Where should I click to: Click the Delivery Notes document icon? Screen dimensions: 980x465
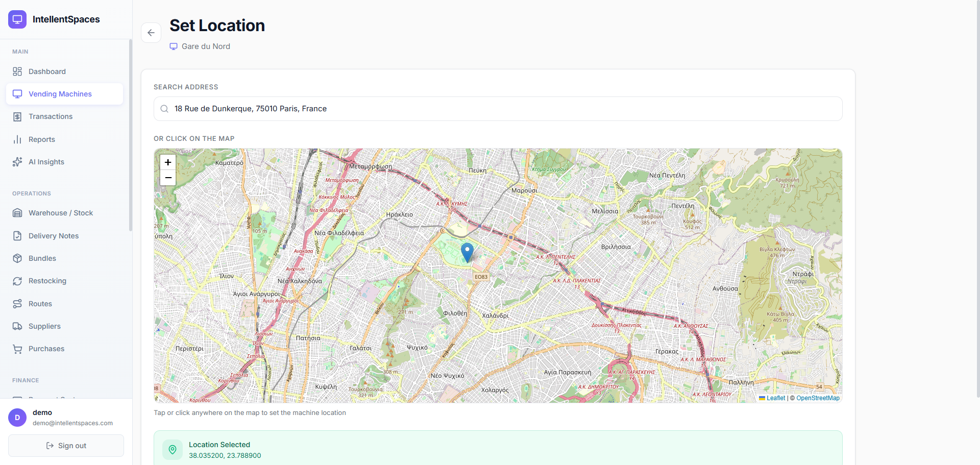click(x=17, y=236)
